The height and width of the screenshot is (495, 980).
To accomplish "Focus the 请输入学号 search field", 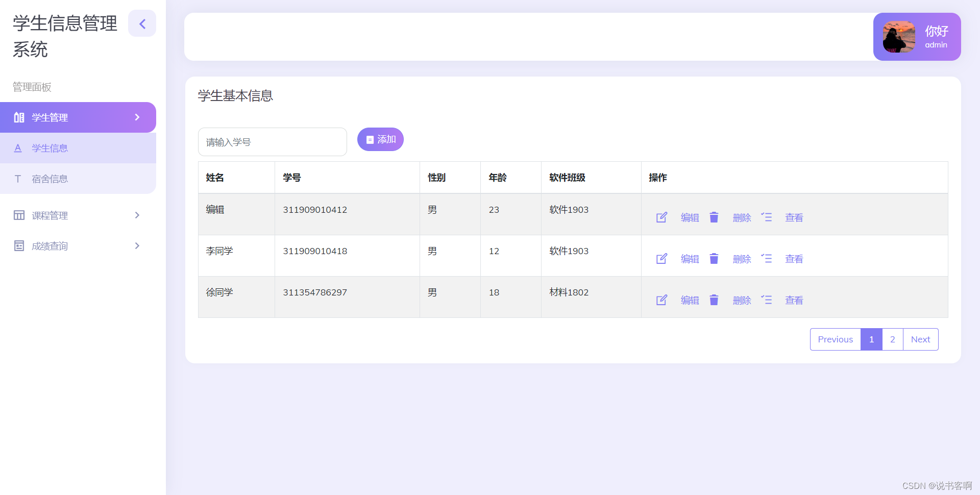I will coord(273,142).
